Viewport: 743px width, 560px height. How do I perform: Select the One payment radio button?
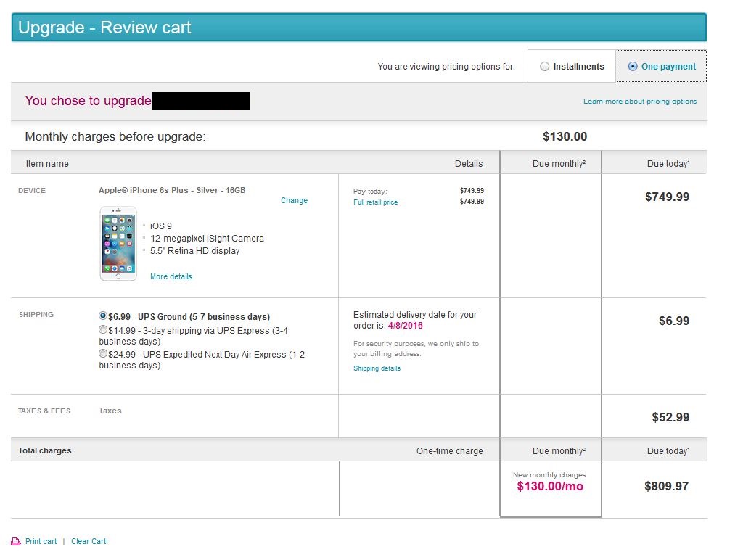point(633,67)
